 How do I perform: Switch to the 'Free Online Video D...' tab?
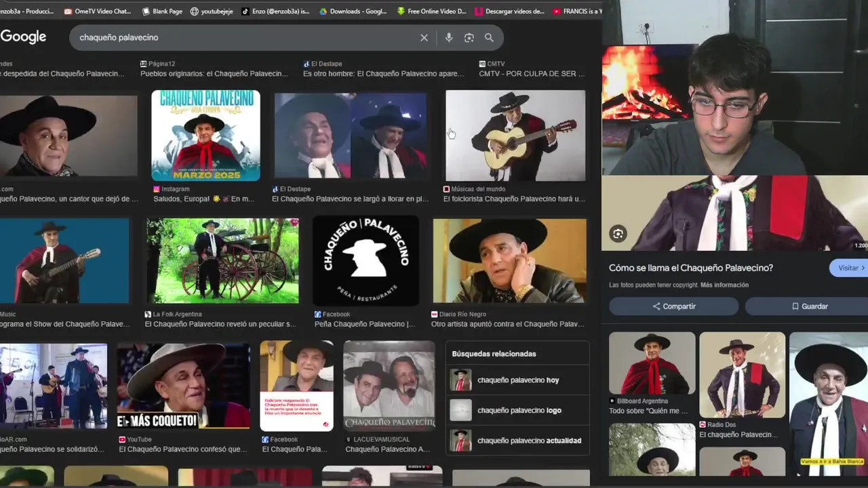click(x=432, y=11)
